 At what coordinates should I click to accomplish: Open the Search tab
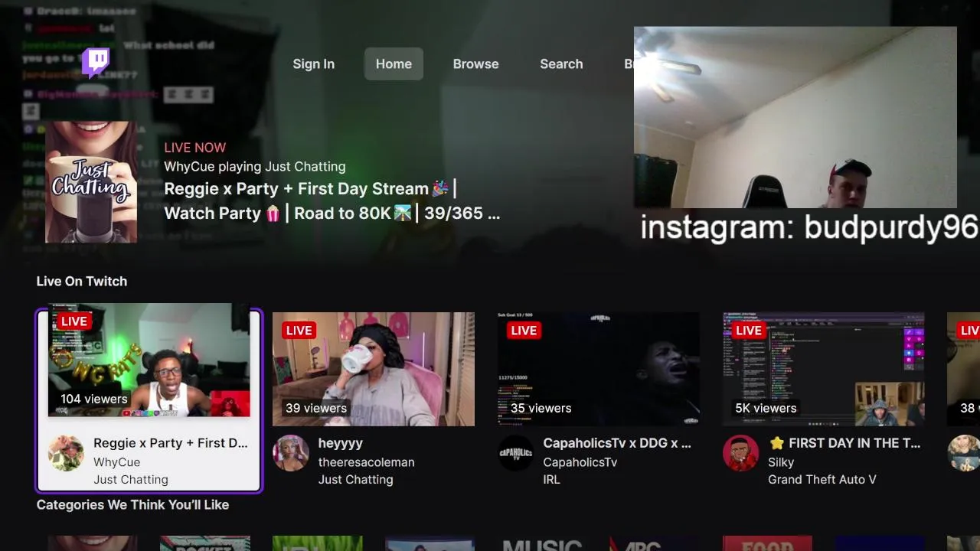tap(561, 64)
